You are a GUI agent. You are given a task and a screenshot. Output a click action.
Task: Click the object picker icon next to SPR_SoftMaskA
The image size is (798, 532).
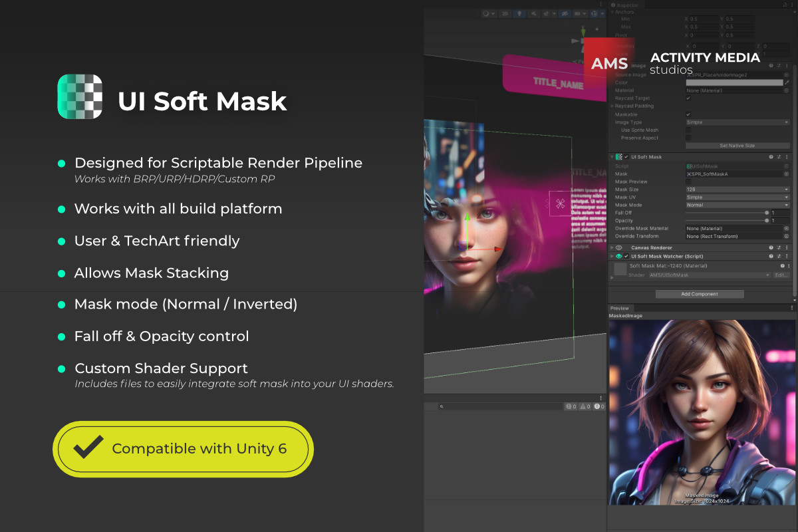(x=787, y=174)
